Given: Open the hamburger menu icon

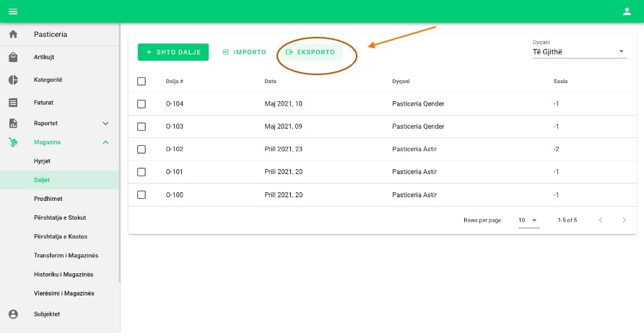Looking at the screenshot, I should (x=13, y=11).
